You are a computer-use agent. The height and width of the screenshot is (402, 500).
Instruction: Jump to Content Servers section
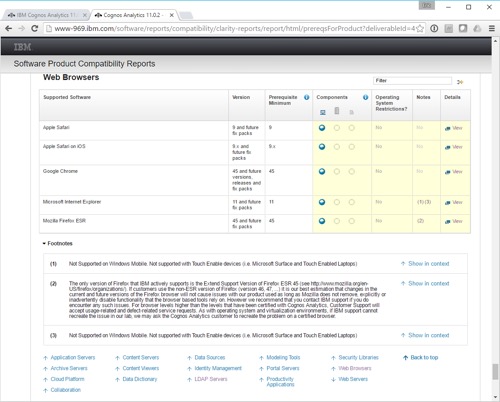(x=141, y=358)
